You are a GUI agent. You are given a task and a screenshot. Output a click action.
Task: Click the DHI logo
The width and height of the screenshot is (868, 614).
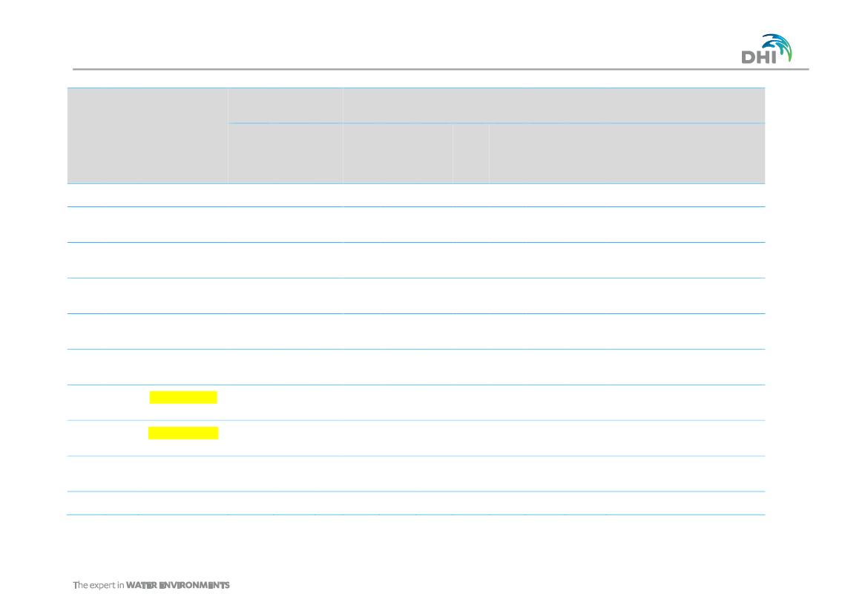click(x=766, y=49)
